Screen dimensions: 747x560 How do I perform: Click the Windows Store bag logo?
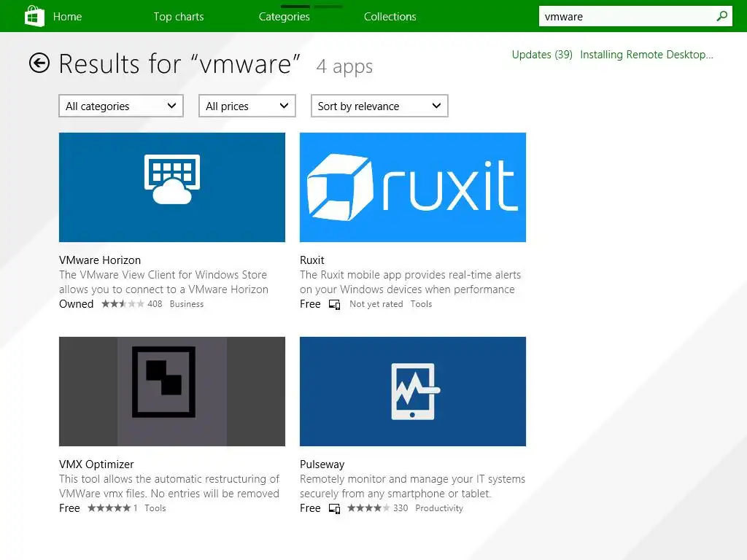[34, 16]
